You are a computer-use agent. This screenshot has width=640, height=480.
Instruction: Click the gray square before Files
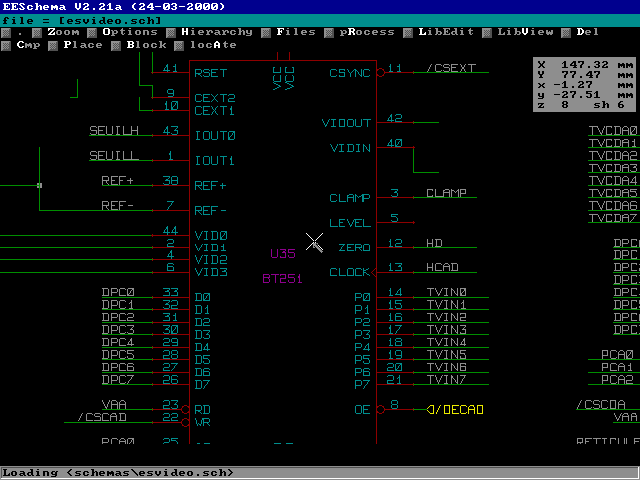tap(266, 33)
